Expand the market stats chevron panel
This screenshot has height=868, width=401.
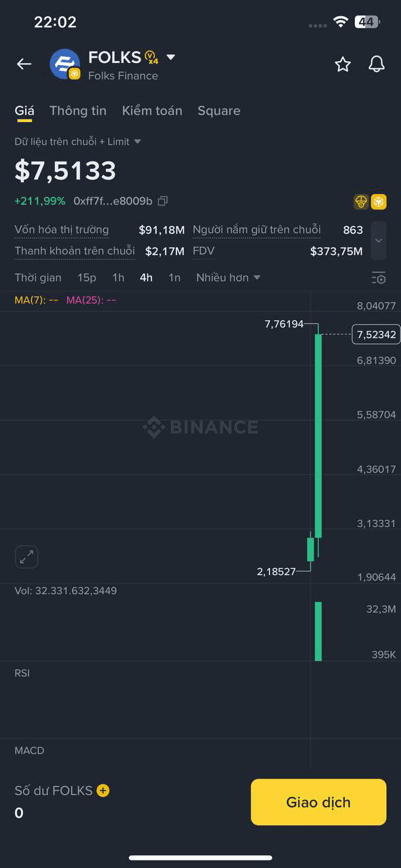(379, 240)
